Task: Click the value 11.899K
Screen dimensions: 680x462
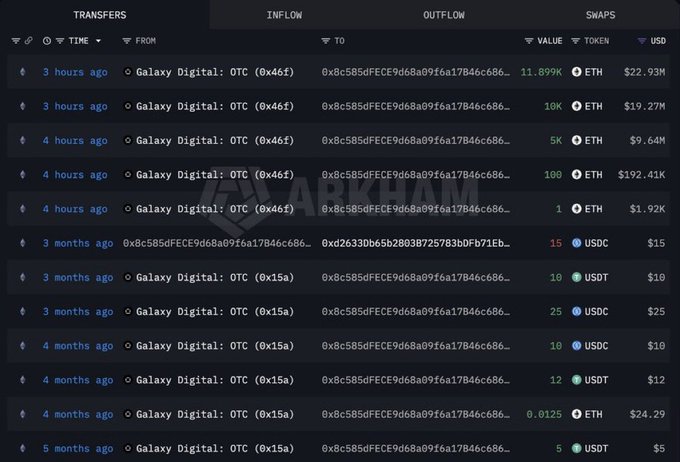Action: coord(541,72)
